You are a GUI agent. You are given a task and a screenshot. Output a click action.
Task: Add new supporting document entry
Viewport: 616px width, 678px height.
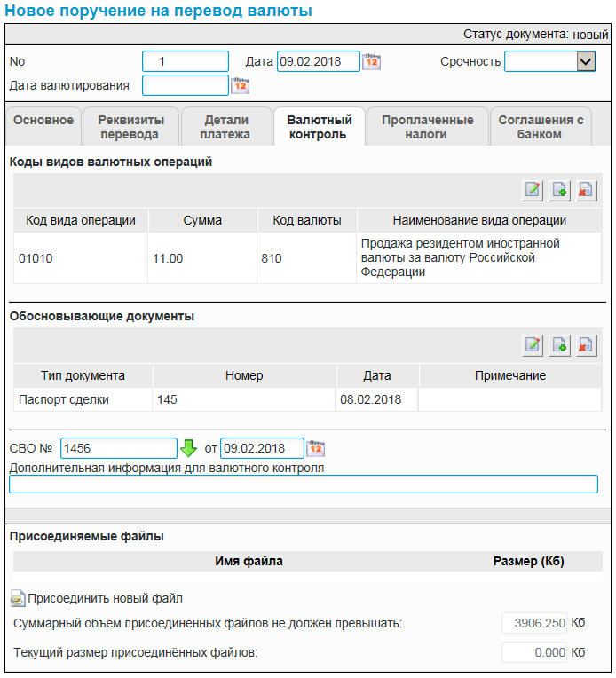click(559, 345)
